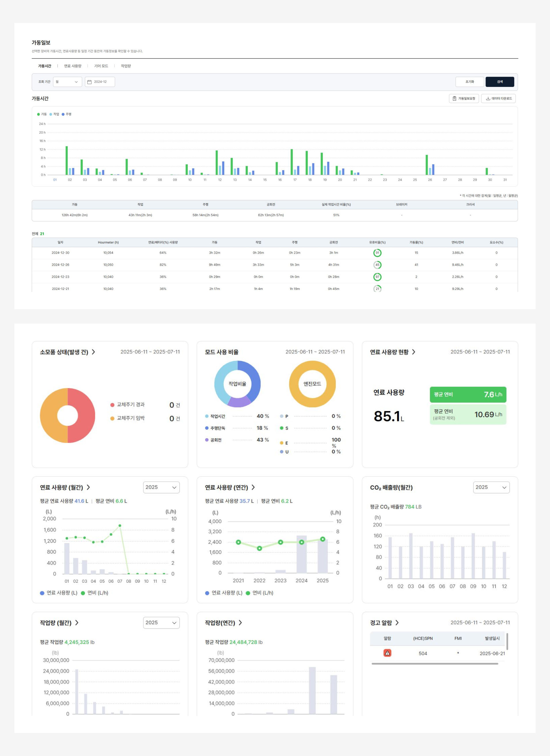Click the clipboard icon on 가동일보요청
Screen dimensions: 550x756
(x=454, y=99)
